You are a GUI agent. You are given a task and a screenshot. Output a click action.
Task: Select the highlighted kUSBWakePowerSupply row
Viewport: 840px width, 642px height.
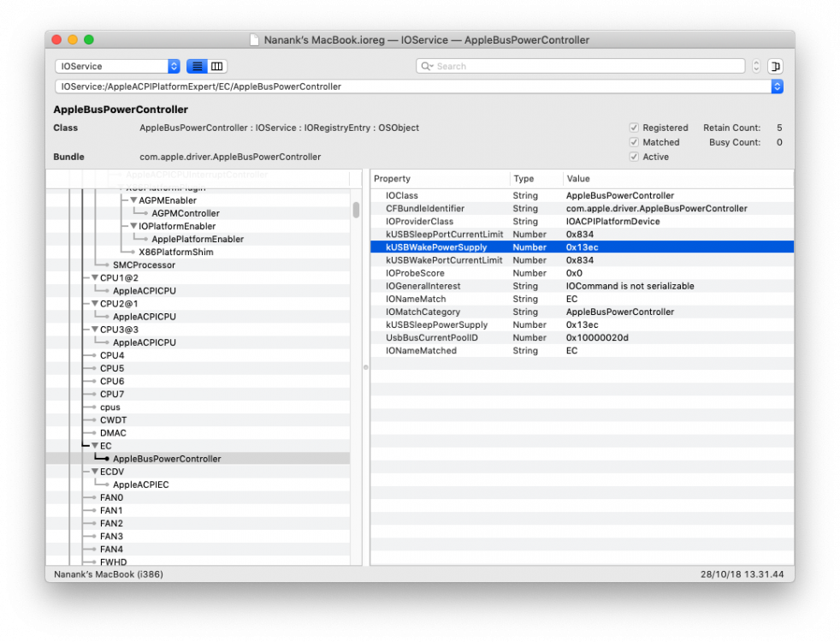pos(582,247)
